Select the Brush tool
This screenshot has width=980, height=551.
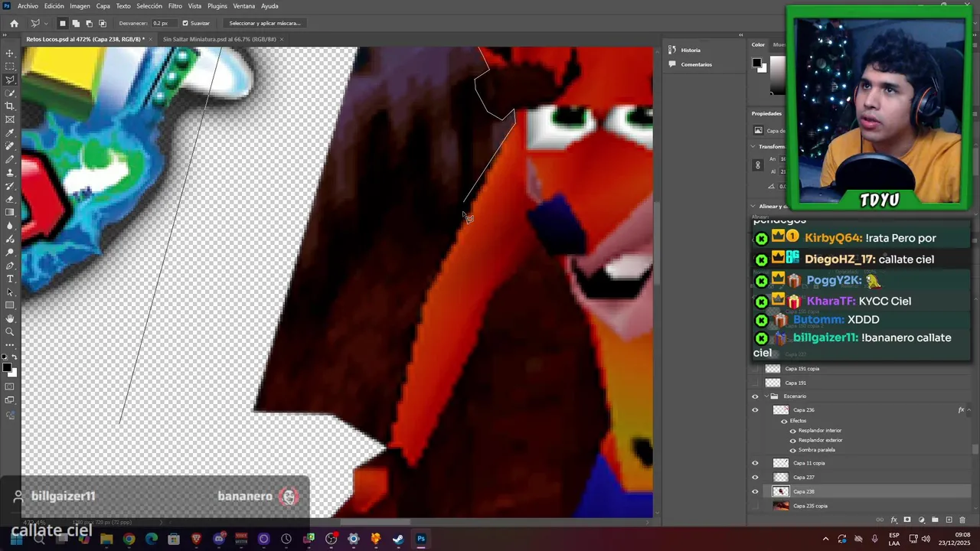click(10, 159)
